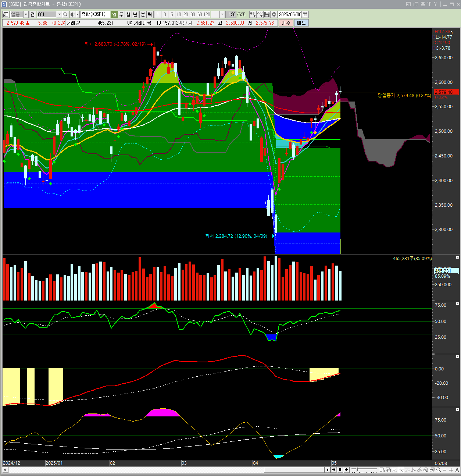Click the rewind double-arrow button at bottom
This screenshot has height=476, width=461.
pos(333,470)
